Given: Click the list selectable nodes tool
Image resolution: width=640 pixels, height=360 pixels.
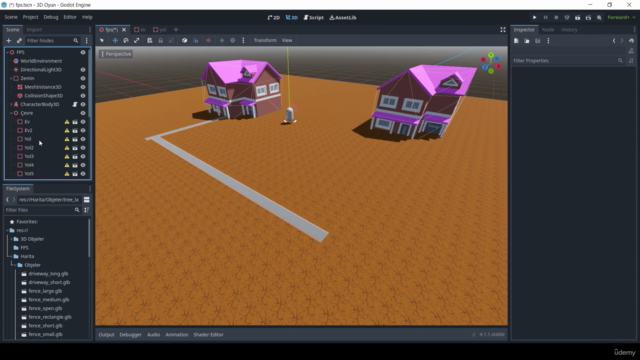Looking at the screenshot, I should click(x=150, y=40).
